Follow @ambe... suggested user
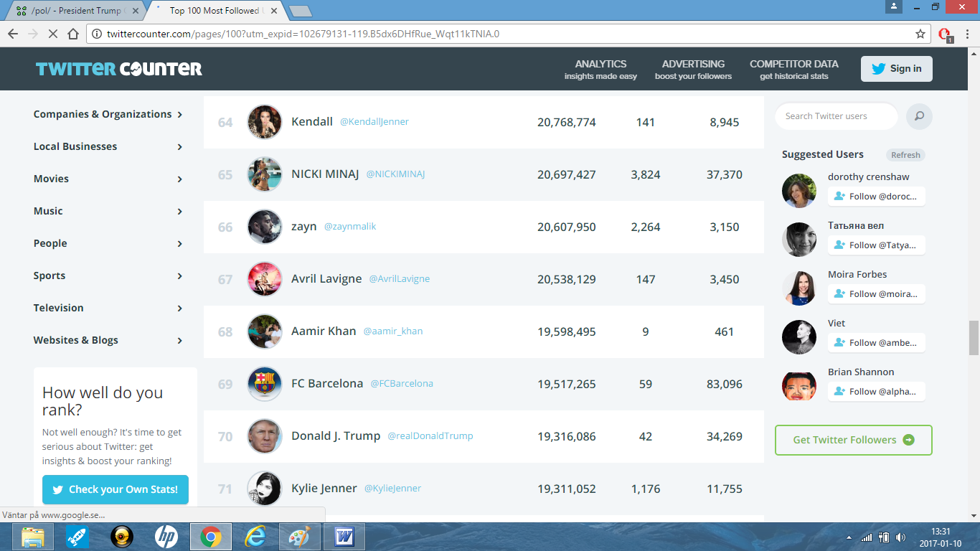This screenshot has width=980, height=551. [x=876, y=343]
